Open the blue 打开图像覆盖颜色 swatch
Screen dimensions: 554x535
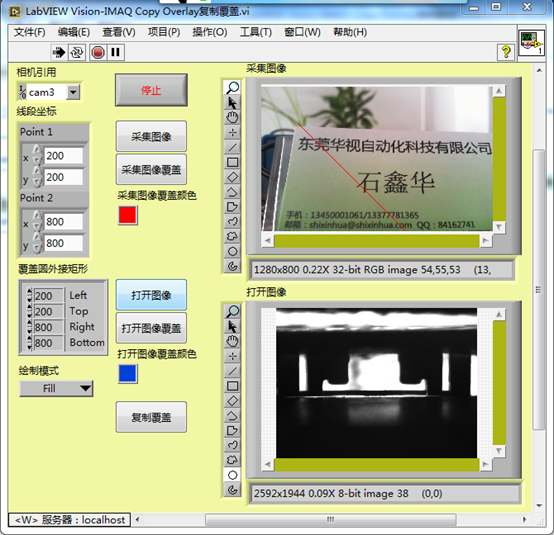click(128, 374)
